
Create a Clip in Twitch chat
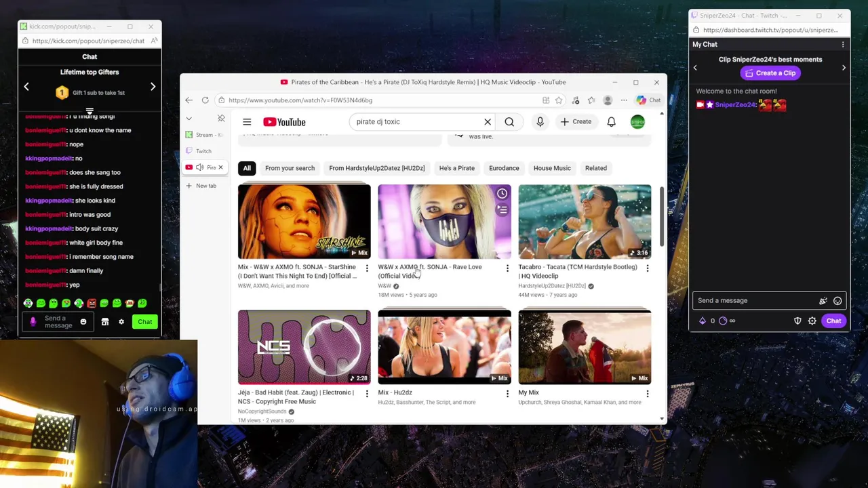coord(770,73)
